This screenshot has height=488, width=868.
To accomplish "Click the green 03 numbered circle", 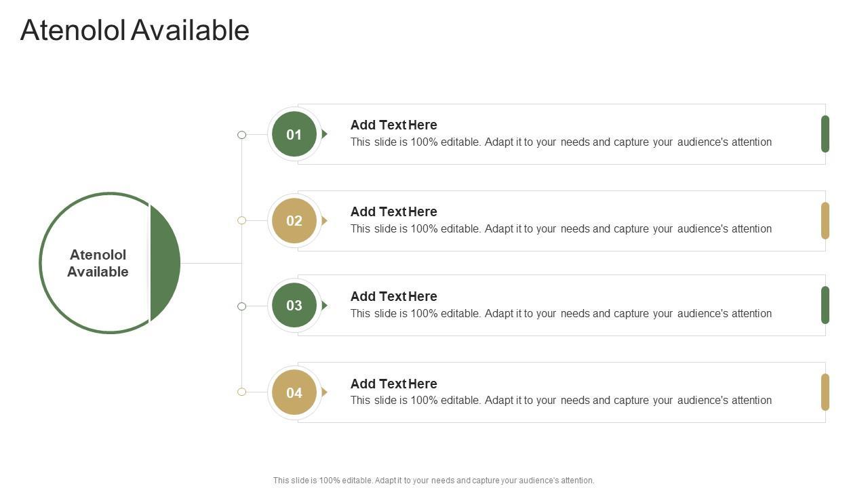I will pyautogui.click(x=294, y=306).
